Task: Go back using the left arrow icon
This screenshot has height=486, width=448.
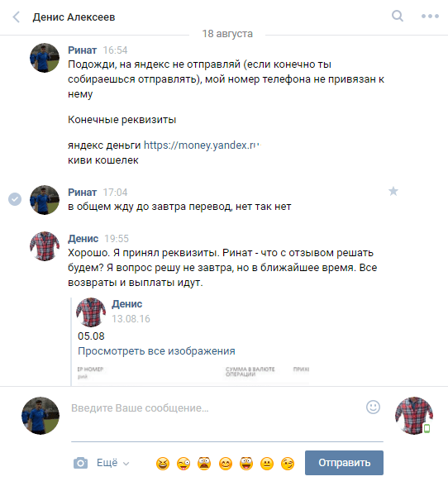Action: (x=17, y=17)
